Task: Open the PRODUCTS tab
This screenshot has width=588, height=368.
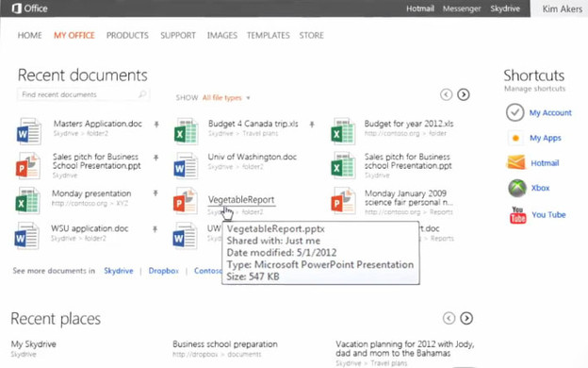Action: coord(127,35)
